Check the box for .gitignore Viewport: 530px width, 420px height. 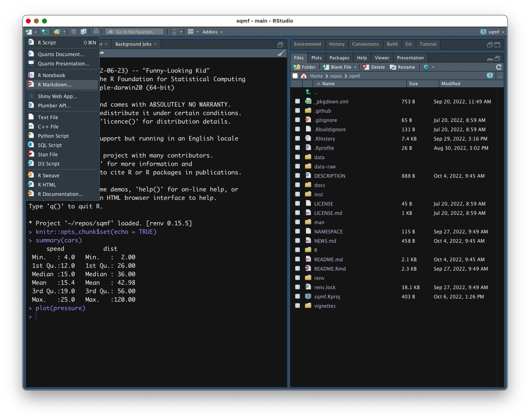pos(298,120)
